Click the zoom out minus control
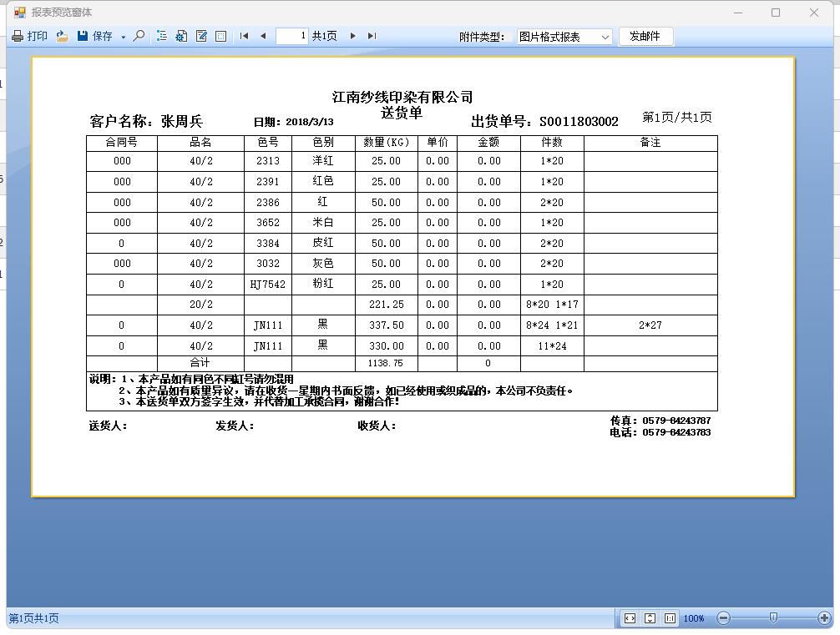This screenshot has height=635, width=840. coord(723,617)
